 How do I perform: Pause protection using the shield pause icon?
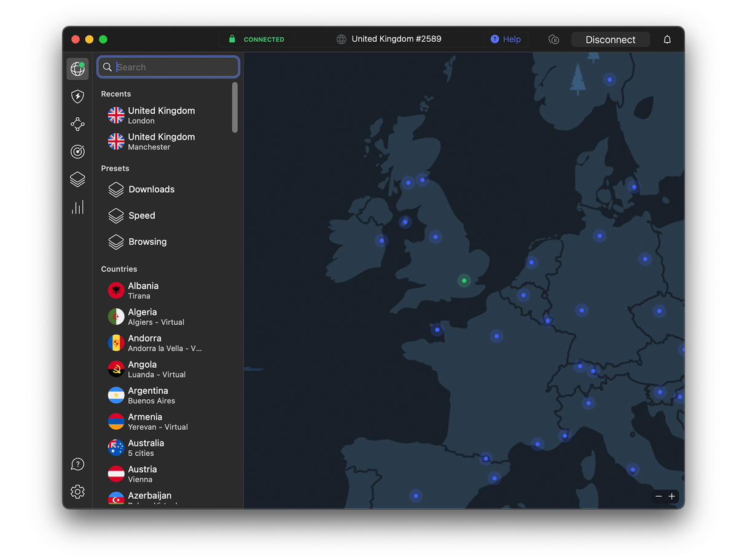click(553, 39)
